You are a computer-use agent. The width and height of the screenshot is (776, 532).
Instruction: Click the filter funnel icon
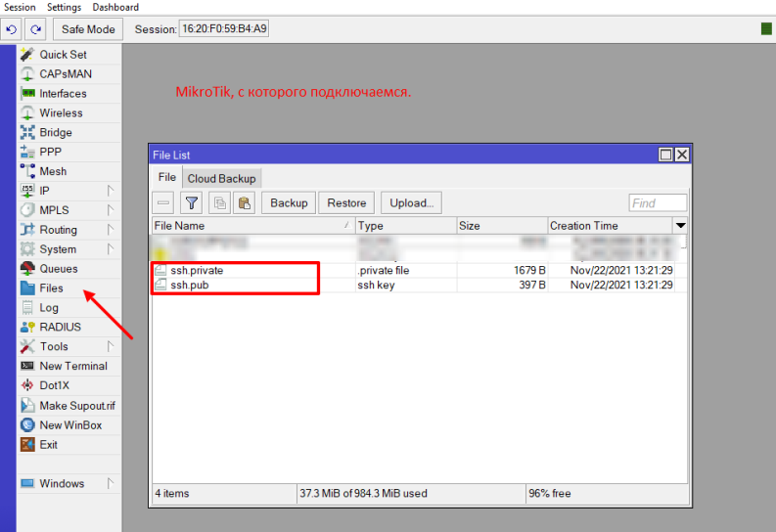pyautogui.click(x=191, y=202)
